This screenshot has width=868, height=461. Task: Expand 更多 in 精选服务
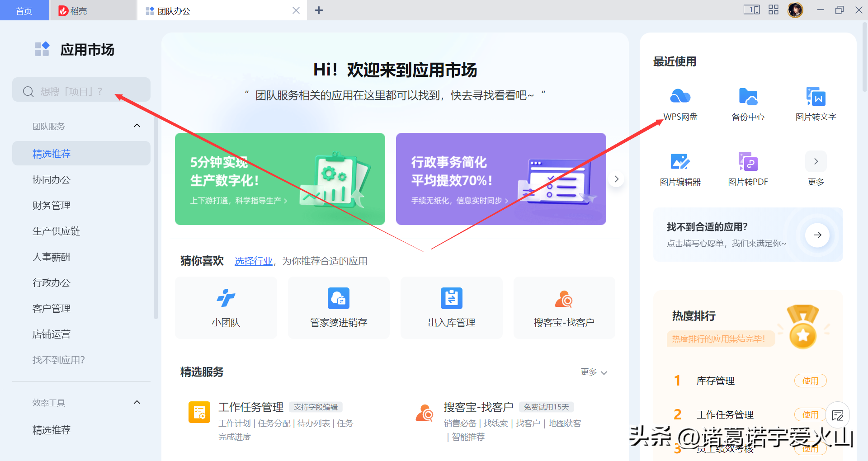[594, 372]
